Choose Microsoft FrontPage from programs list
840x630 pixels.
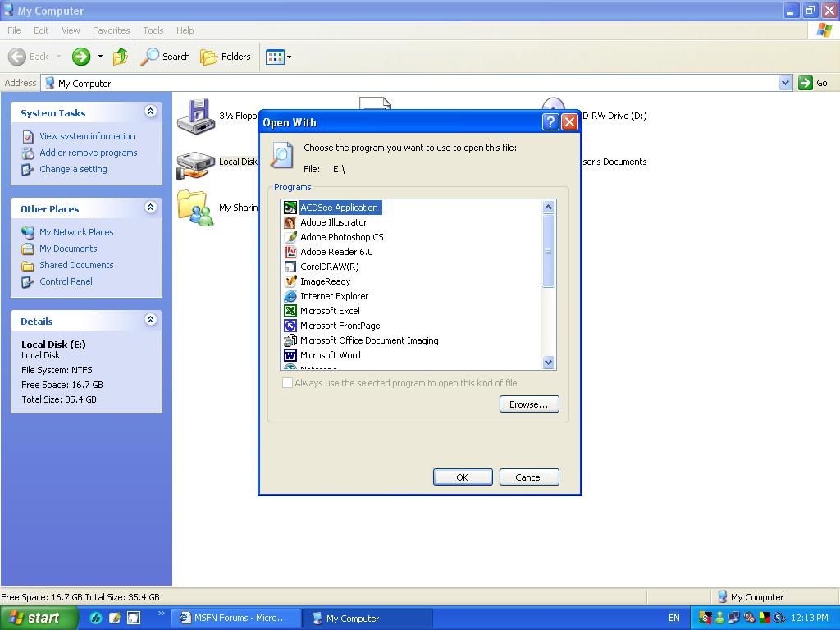(x=340, y=326)
